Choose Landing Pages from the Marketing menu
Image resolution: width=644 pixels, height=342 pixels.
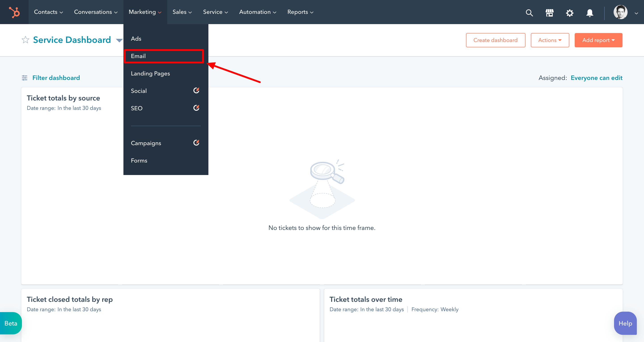pos(150,73)
